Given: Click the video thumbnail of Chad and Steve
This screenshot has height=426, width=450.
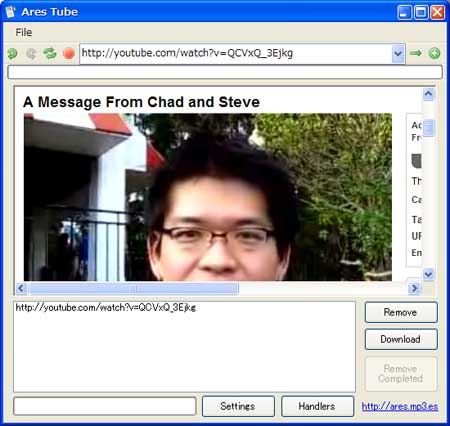Looking at the screenshot, I should (x=208, y=197).
